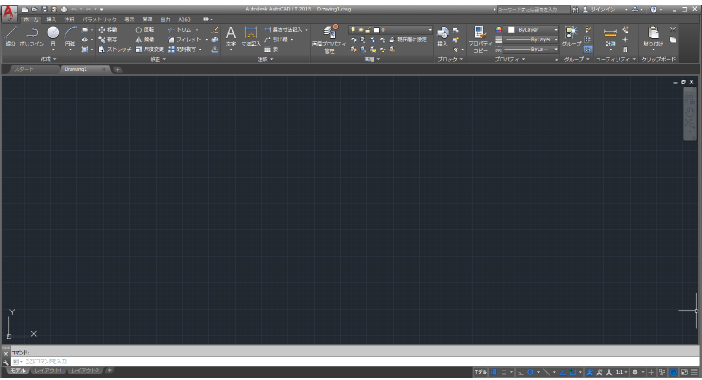Click the Scale (尺度変更) tool
This screenshot has width=702, height=380.
150,49
